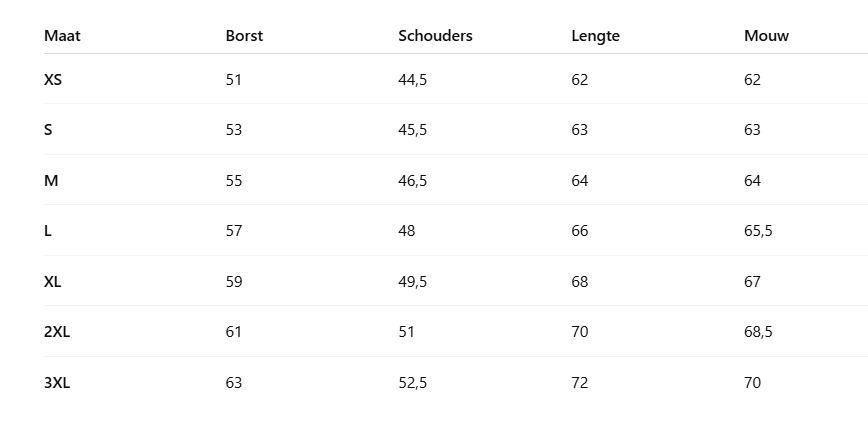Select the XL size row label
Image resolution: width=868 pixels, height=435 pixels.
[53, 282]
